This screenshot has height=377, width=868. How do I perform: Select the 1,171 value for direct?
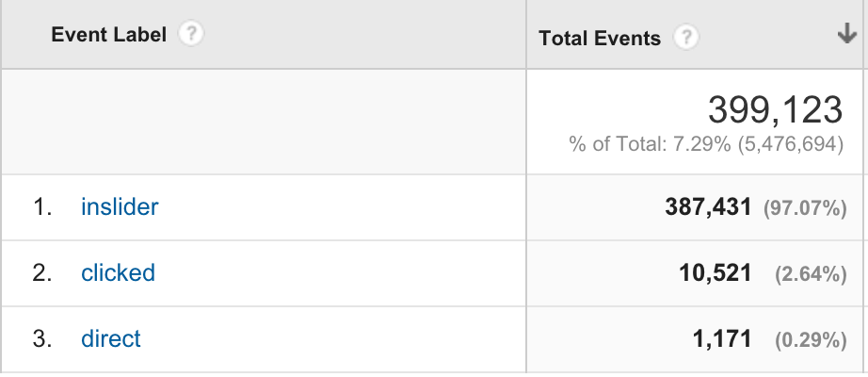(x=722, y=338)
